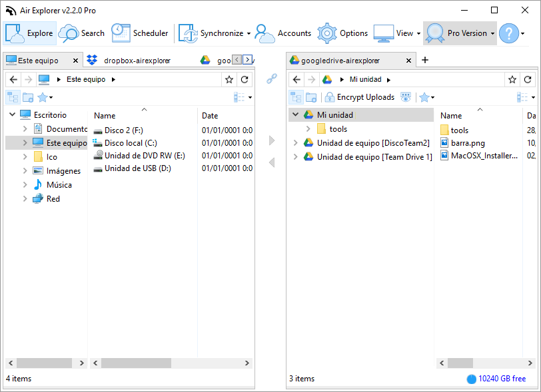Collapse the Mi unidad tree node
The image size is (541, 392).
point(295,114)
